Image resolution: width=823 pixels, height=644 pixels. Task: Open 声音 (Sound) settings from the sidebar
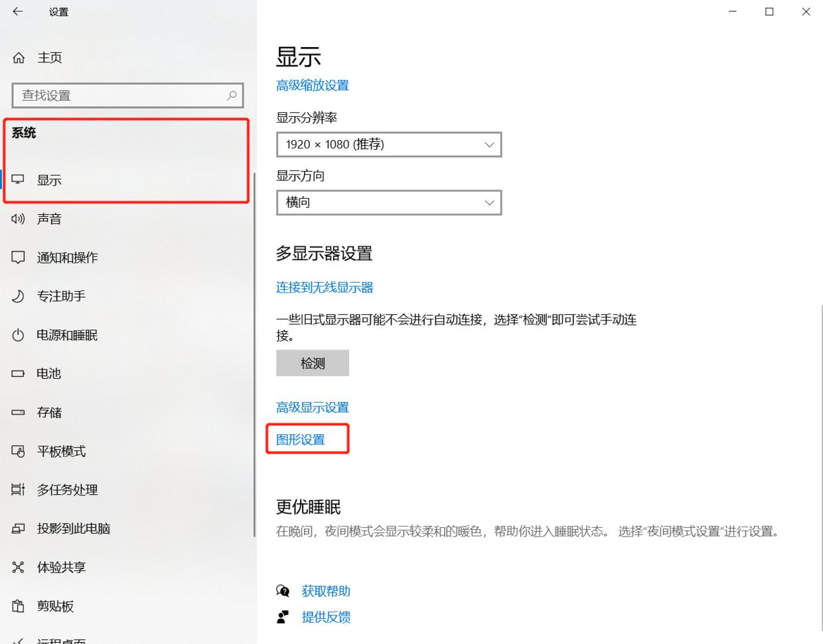17,219
